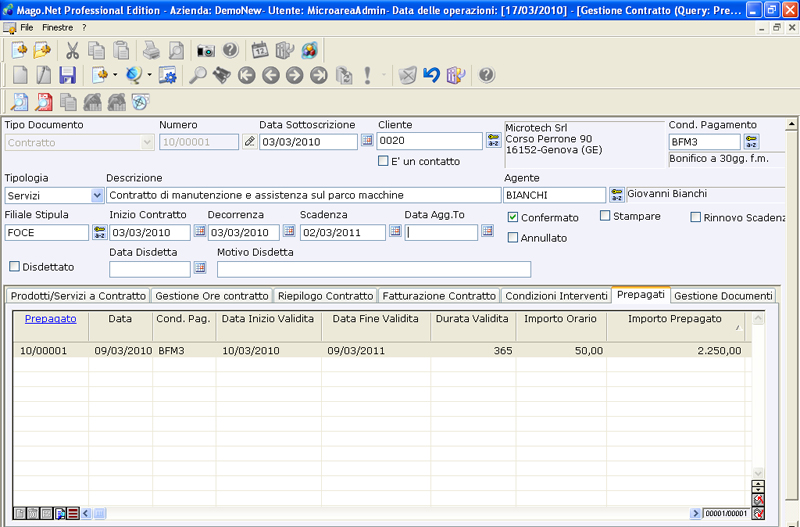Image resolution: width=800 pixels, height=527 pixels.
Task: Open dropdown arrow next to globe toolbar icon
Action: click(x=149, y=75)
